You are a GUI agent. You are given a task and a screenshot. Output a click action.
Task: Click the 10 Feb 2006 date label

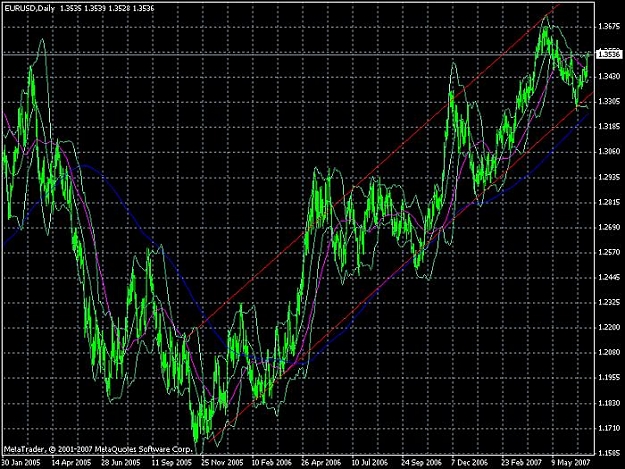point(272,463)
